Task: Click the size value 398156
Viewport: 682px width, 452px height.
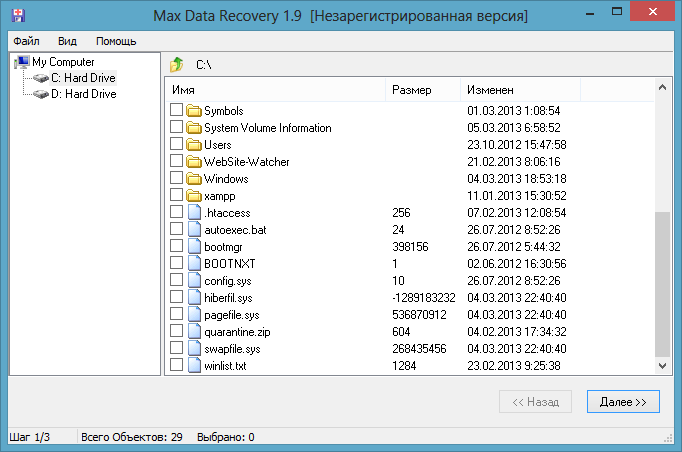Action: 410,247
